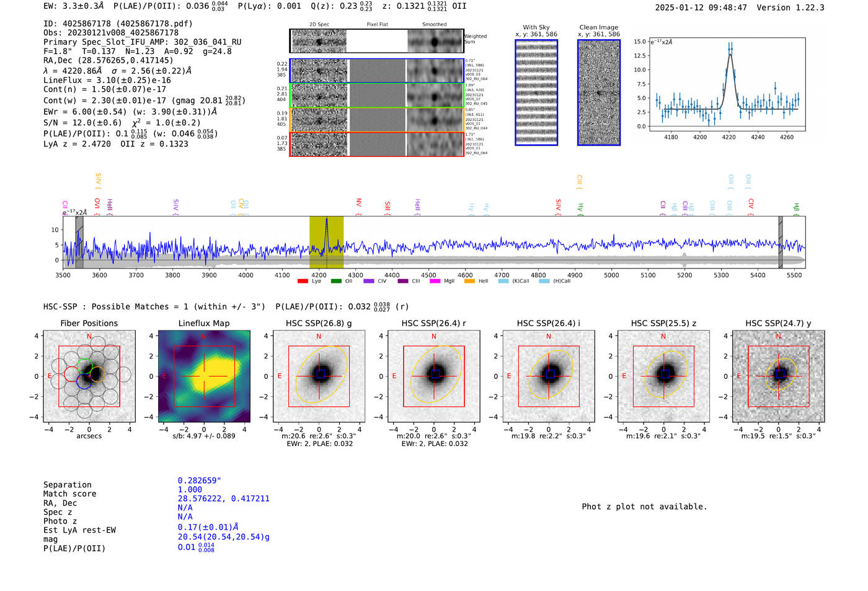Select the red-bordered fiber row labeled 1.73"
Screen dimensions: 868x591
377,144
